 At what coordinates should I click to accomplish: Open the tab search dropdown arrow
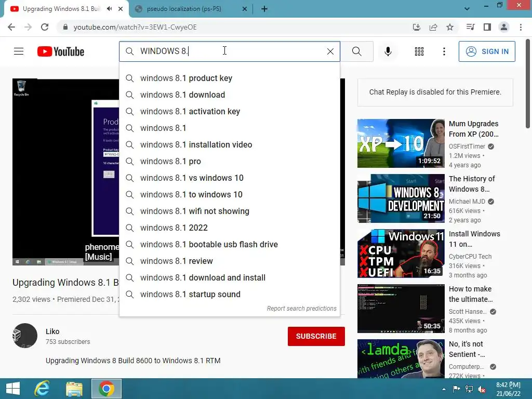467,9
